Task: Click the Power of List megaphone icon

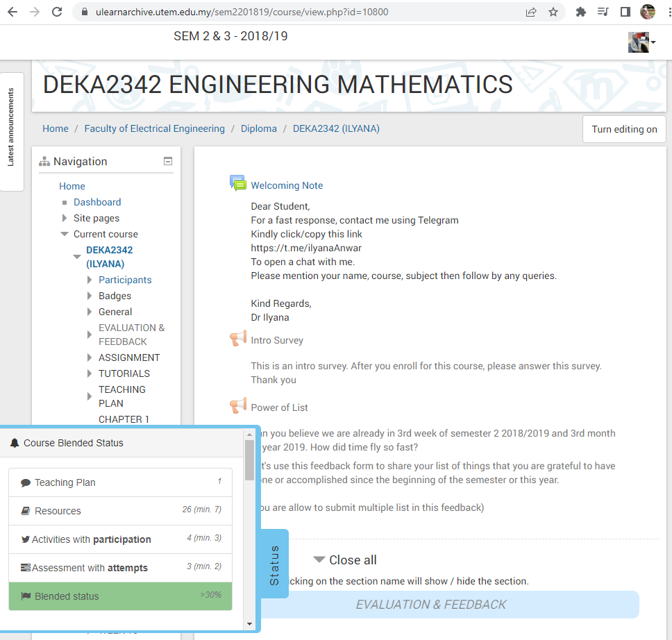Action: [238, 406]
